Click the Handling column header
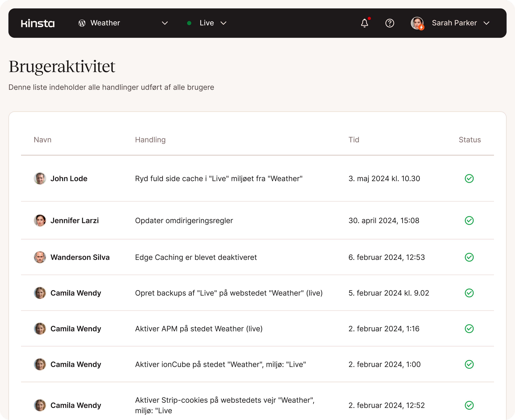 (150, 140)
